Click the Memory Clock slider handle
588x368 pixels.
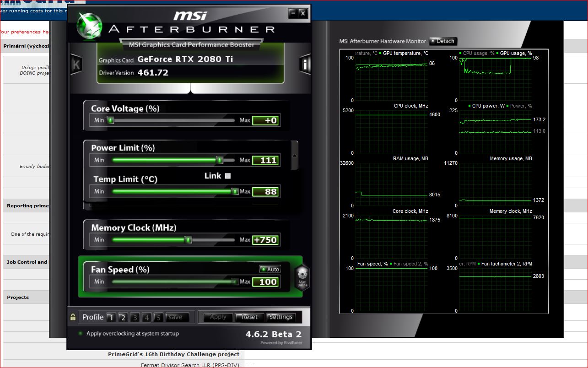188,239
